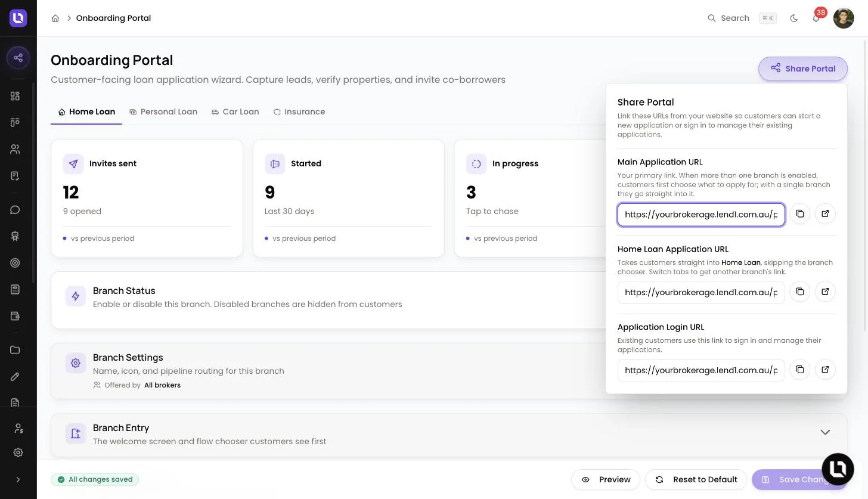
Task: Open Application Login URL externally
Action: 825,370
